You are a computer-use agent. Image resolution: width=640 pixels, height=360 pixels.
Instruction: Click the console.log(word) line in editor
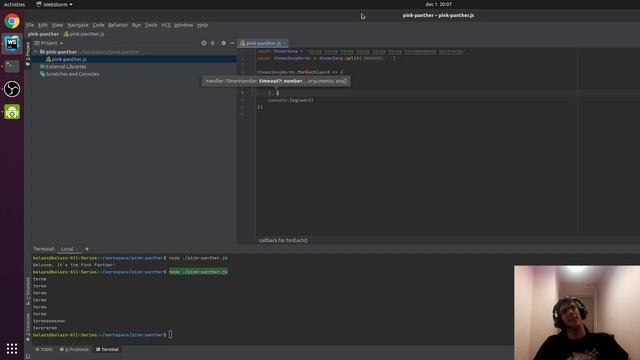coord(291,100)
